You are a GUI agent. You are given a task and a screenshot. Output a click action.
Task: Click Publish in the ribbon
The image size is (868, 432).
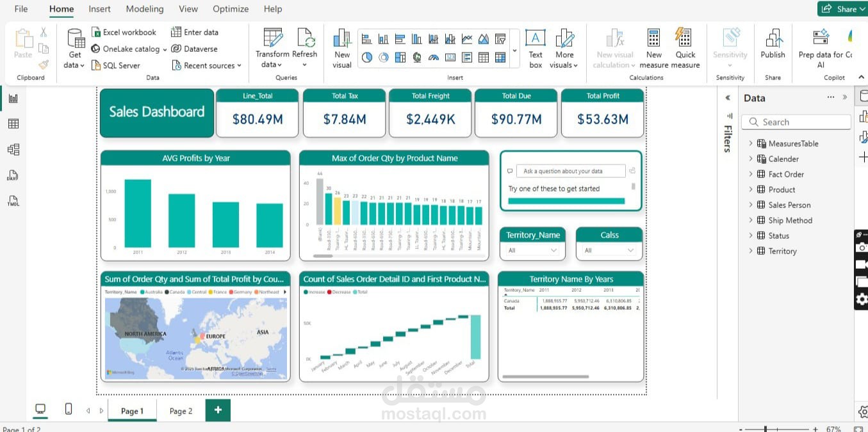pos(773,44)
